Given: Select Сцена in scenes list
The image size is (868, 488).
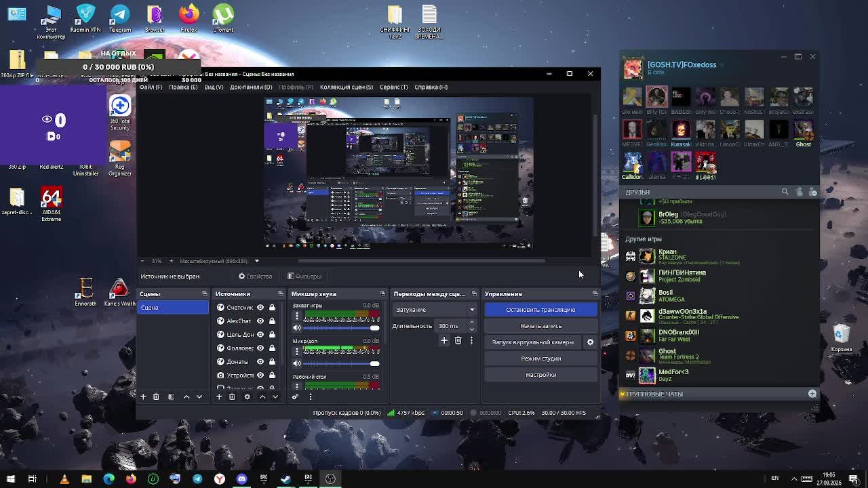Looking at the screenshot, I should click(173, 308).
